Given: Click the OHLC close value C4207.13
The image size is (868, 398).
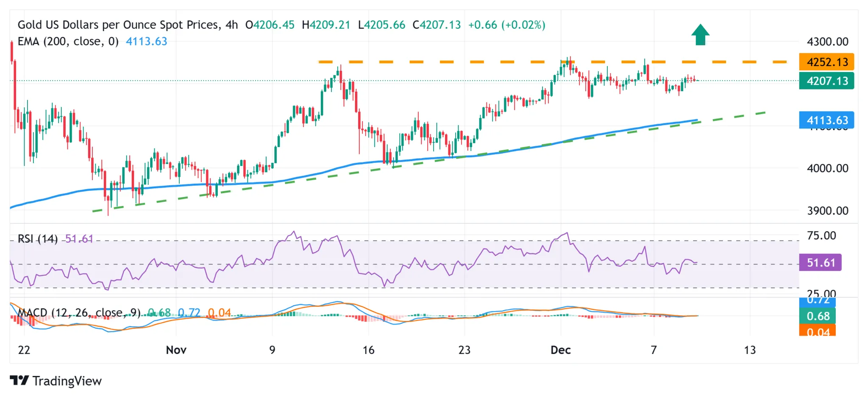Looking at the screenshot, I should (x=437, y=25).
